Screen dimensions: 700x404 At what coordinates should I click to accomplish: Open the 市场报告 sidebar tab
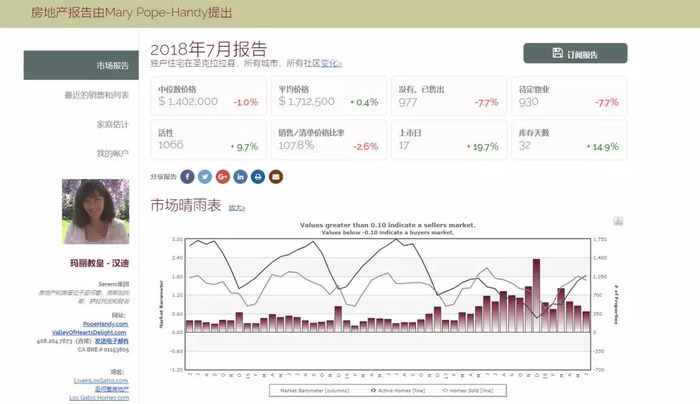81,65
